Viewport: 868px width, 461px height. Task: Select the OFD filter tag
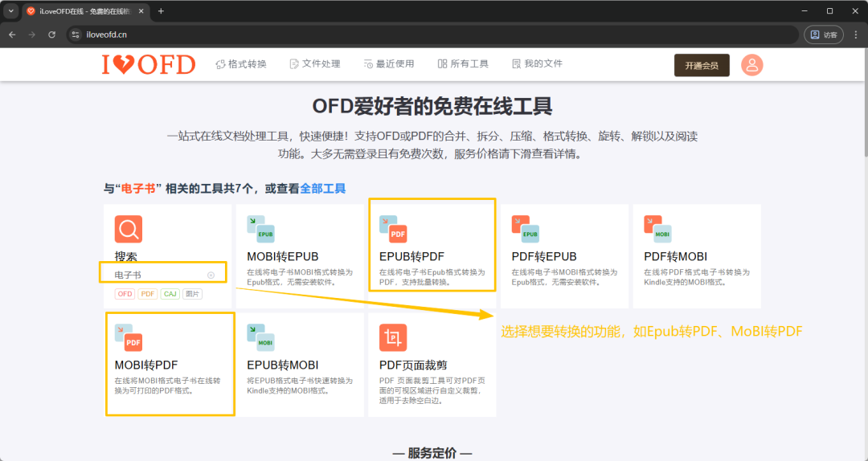[x=125, y=294]
